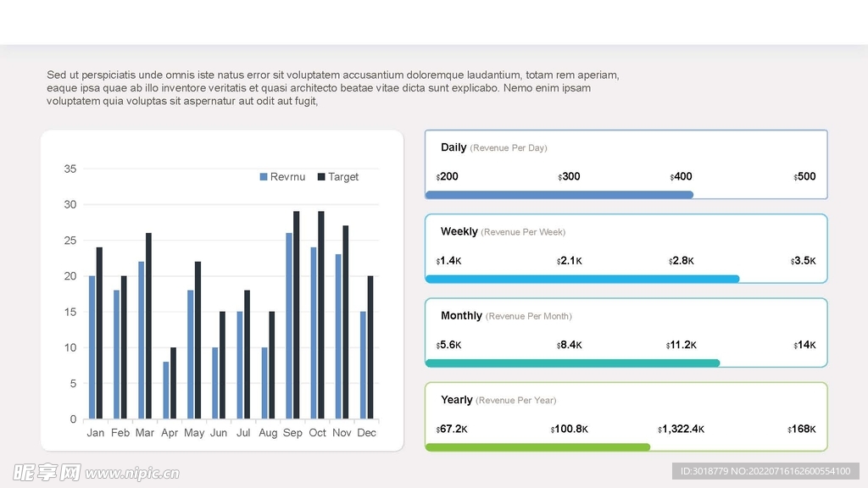Click the $500 mark in Daily card
868x488 pixels.
tap(804, 177)
